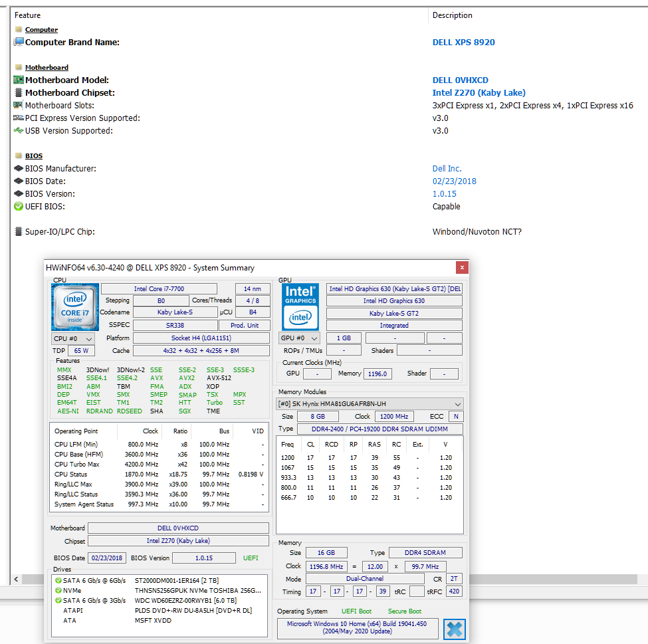Select the MSFT XVDD ATA drive entry
This screenshot has width=648, height=644.
coord(159,620)
